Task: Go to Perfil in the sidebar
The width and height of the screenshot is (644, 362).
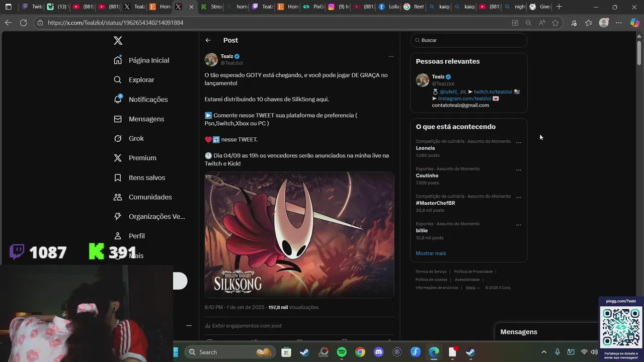Action: (129, 236)
